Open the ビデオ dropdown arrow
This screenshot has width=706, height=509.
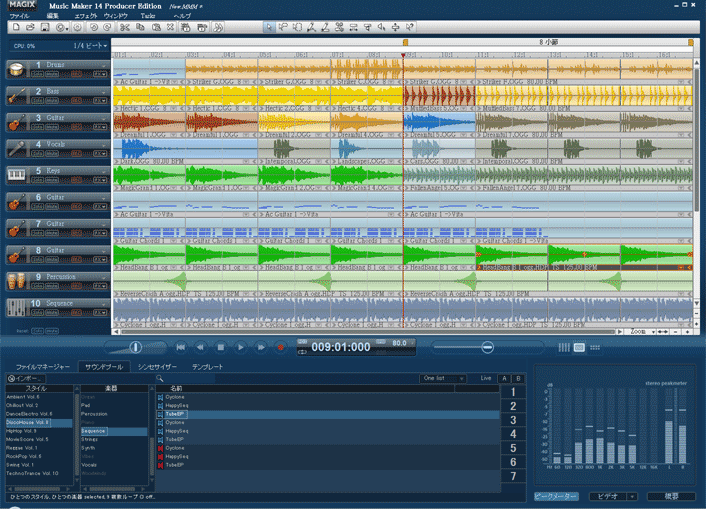(x=633, y=496)
